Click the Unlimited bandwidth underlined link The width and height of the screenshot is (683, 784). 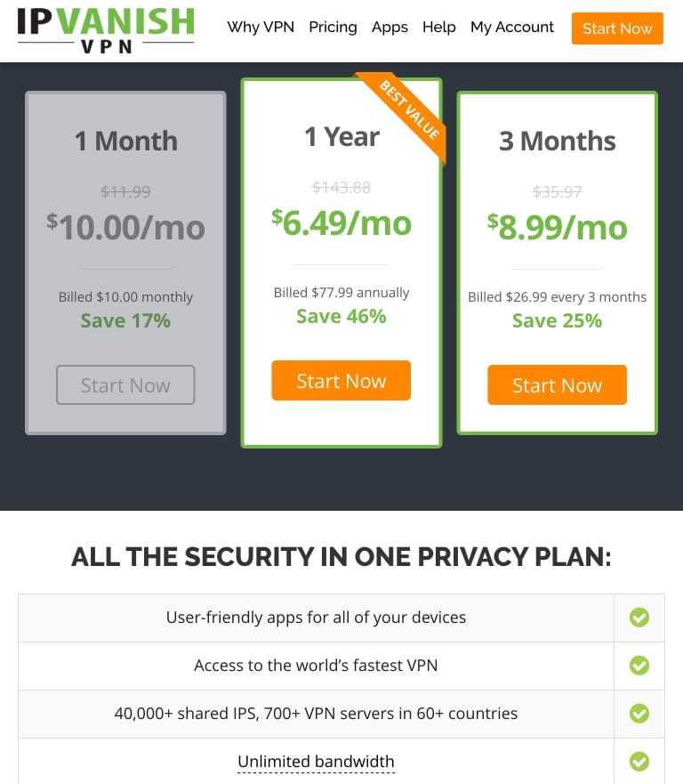point(316,762)
